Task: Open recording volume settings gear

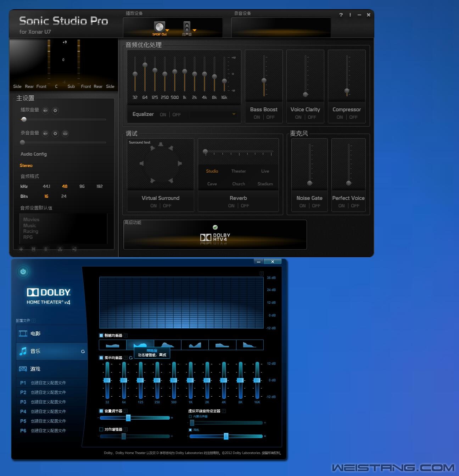Action: click(55, 134)
